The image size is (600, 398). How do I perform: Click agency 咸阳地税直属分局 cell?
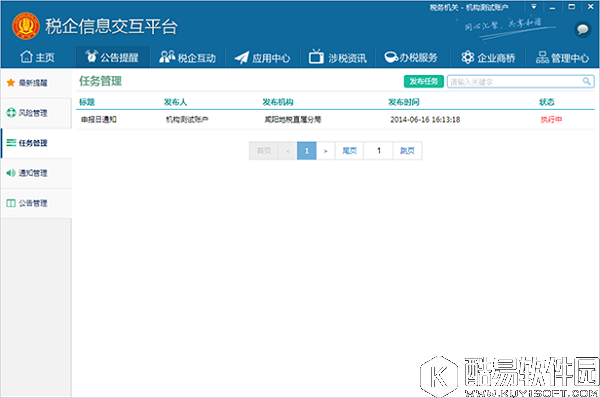[x=293, y=120]
